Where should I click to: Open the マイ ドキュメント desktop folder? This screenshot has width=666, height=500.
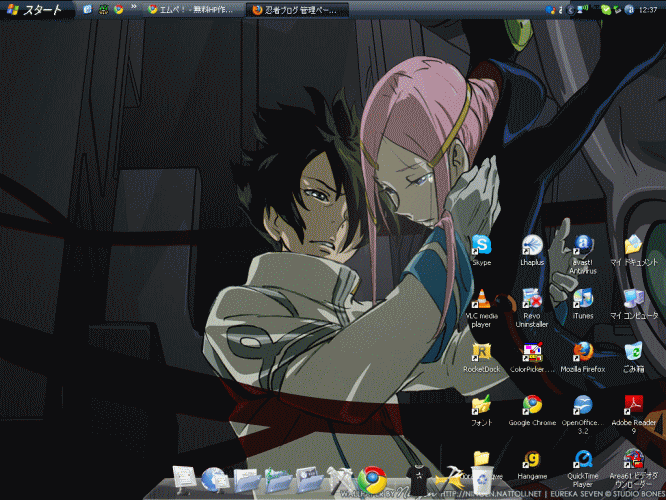pyautogui.click(x=633, y=250)
